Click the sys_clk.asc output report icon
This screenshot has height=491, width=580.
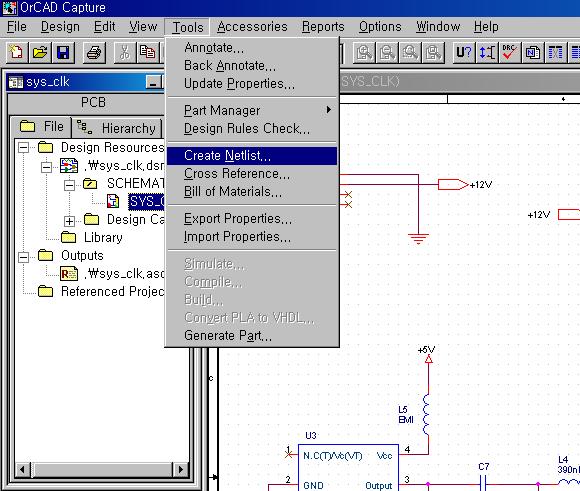(69, 274)
